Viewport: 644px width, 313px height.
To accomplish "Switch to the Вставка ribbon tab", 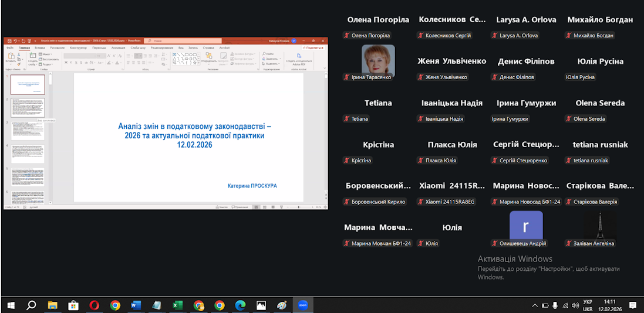I will point(40,47).
